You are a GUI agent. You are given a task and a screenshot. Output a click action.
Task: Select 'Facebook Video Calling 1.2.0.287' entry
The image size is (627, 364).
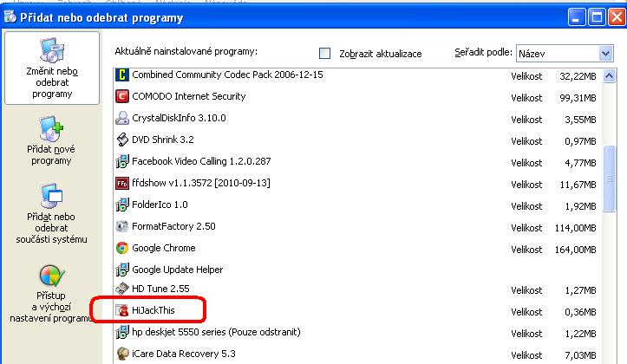tap(201, 161)
